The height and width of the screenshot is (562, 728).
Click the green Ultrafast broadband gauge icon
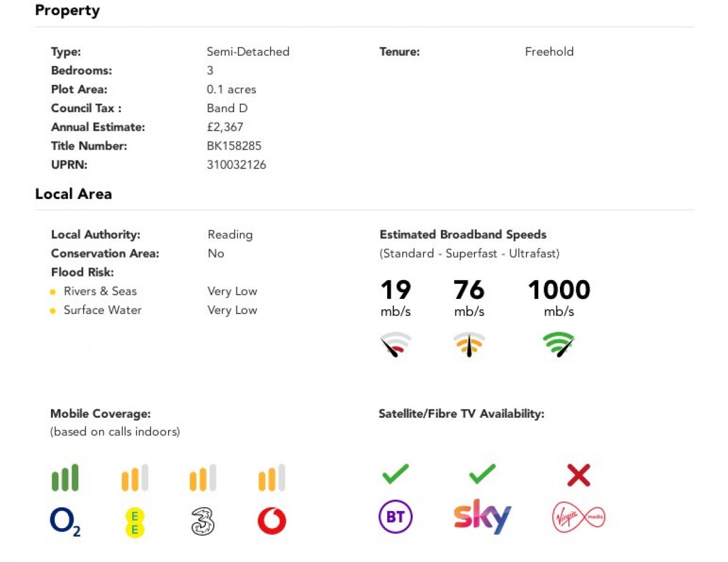coord(559,344)
